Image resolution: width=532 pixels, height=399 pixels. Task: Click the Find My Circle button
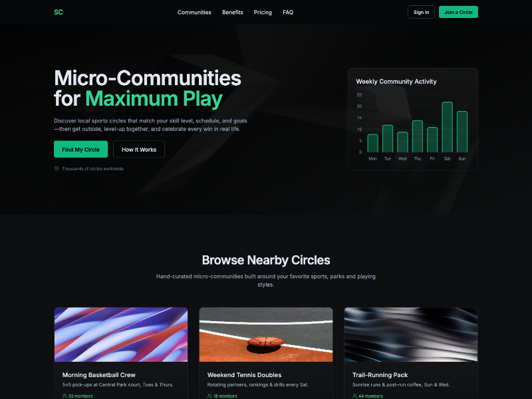click(x=80, y=149)
